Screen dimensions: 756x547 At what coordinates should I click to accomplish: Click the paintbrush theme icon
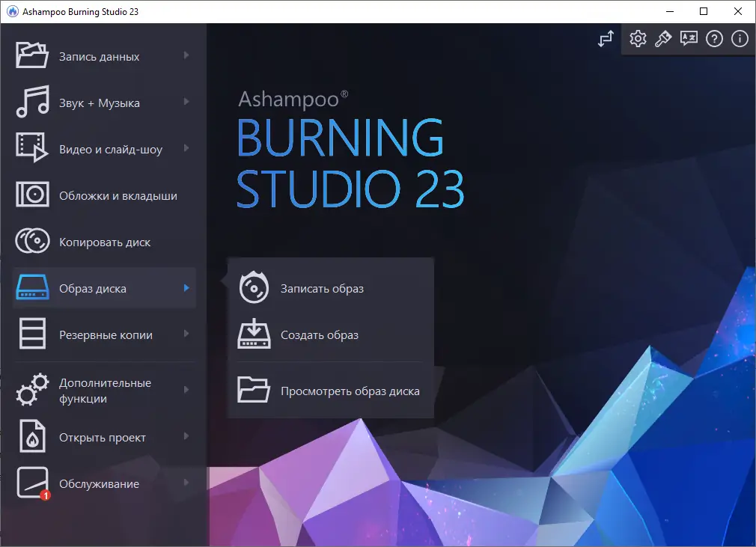pos(663,38)
